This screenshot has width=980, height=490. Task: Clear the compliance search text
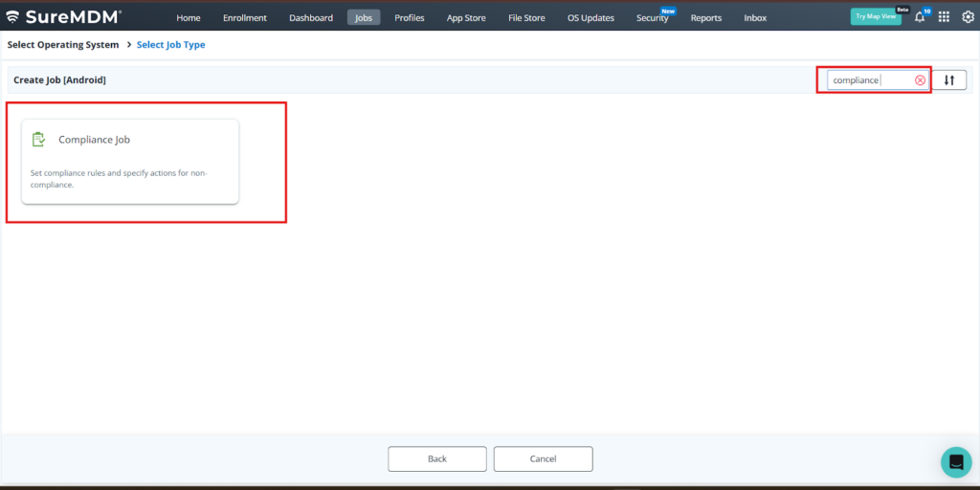point(920,80)
